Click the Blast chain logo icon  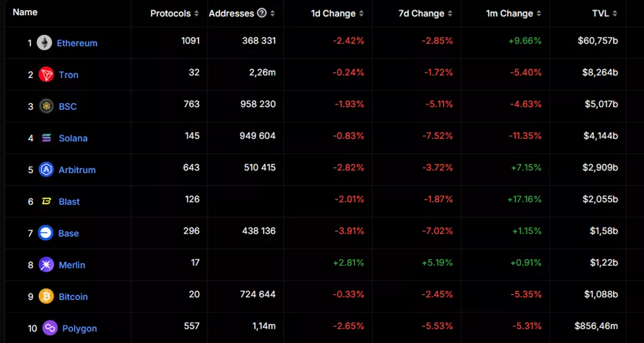tap(46, 202)
